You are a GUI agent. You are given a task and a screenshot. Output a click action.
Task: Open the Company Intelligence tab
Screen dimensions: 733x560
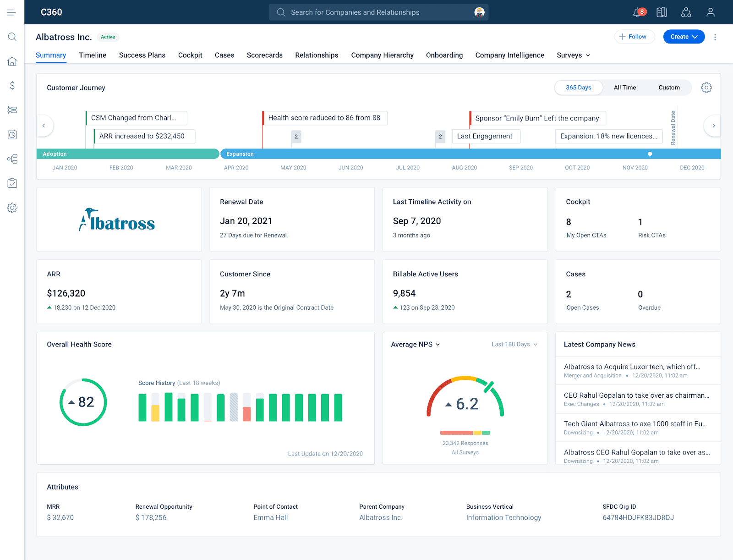509,55
